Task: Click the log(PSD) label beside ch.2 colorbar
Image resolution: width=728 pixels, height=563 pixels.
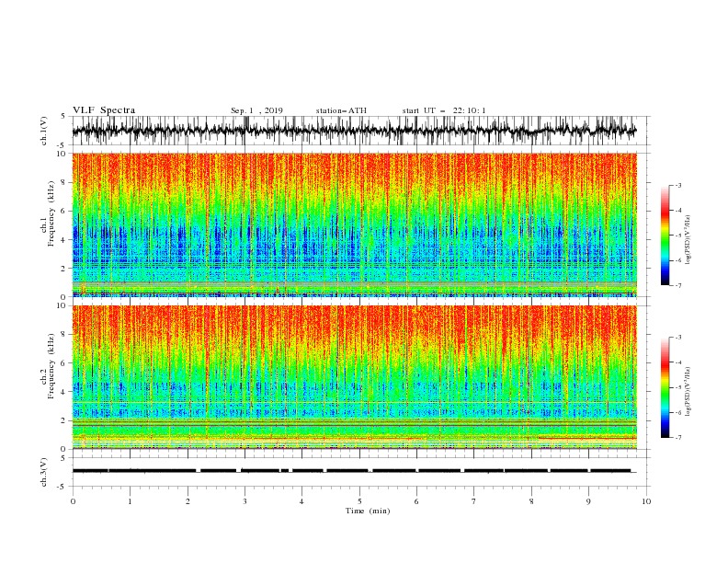Action: point(688,392)
